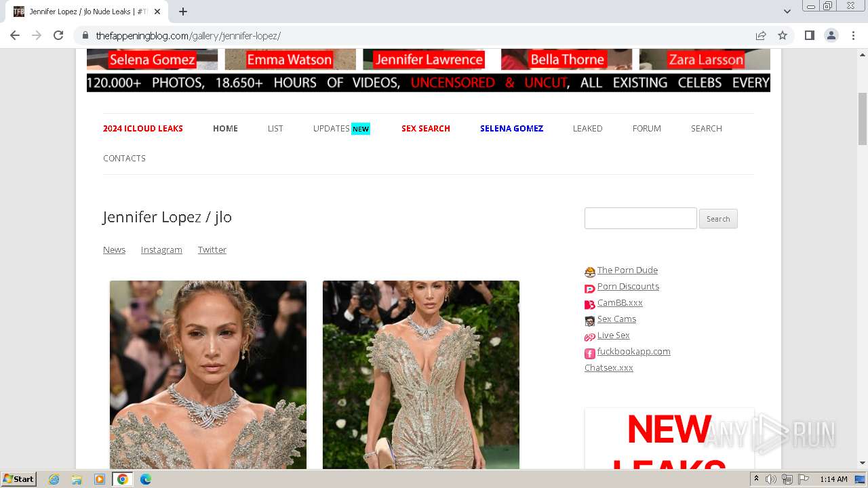Launch Internet Explorer from the taskbar
868x488 pixels.
click(54, 479)
